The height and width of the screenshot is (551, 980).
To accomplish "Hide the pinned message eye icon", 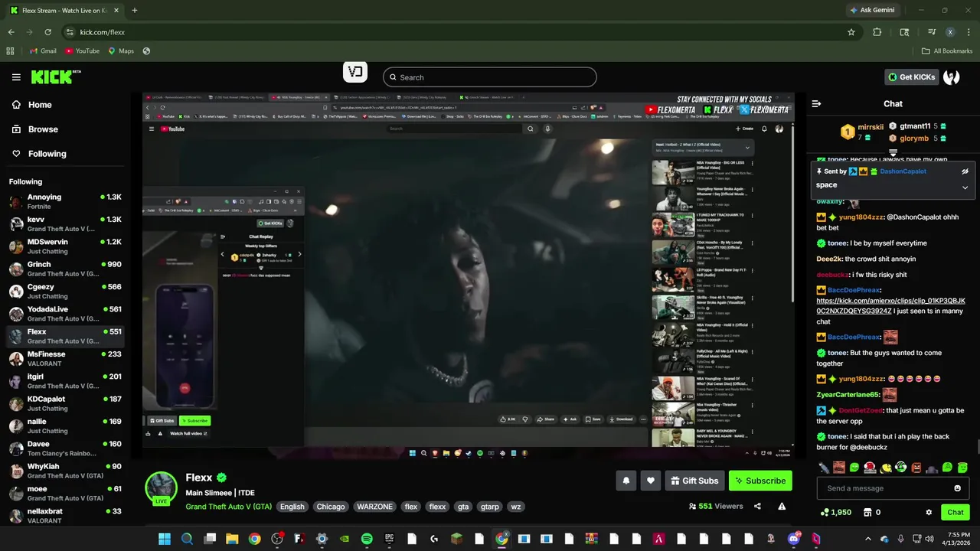I will (965, 171).
